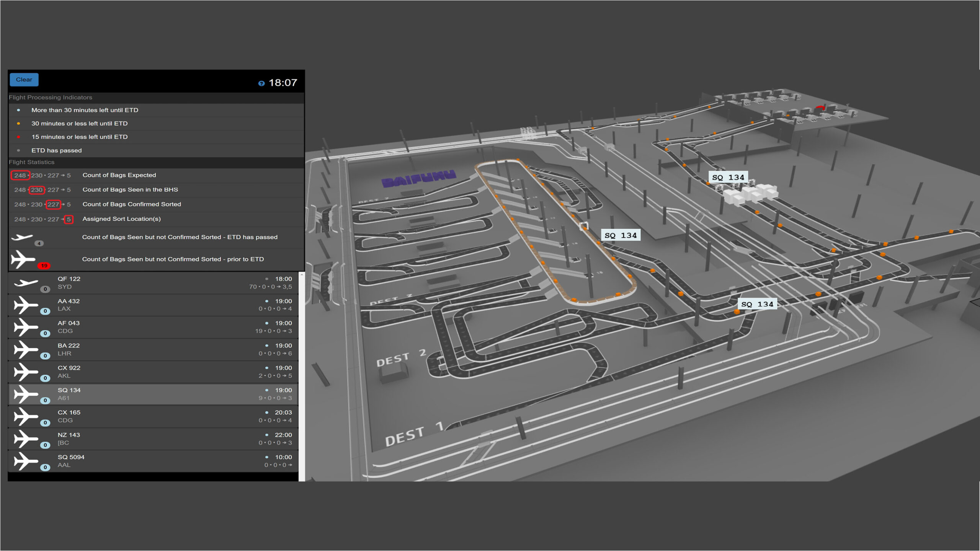Click the CX 165 airplane icon
The width and height of the screenshot is (980, 551).
pyautogui.click(x=25, y=416)
